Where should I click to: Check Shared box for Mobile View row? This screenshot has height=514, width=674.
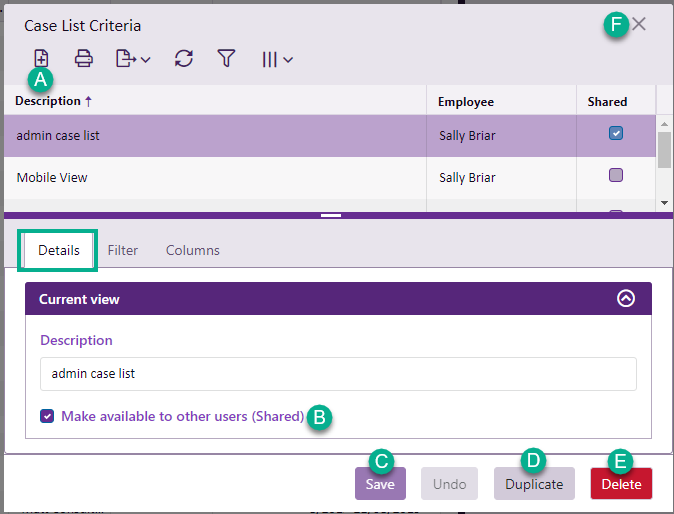pos(616,175)
